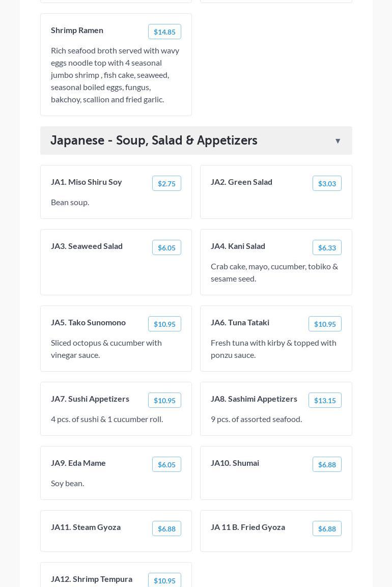Viewport: 392px width, 587px height.
Task: Collapse the Japanese Soup, Salad & Appetizers section
Action: coord(338,141)
